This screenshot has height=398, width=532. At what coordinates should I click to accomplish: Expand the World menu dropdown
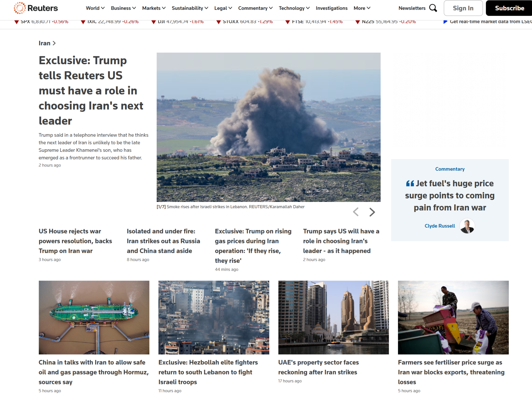click(x=95, y=8)
